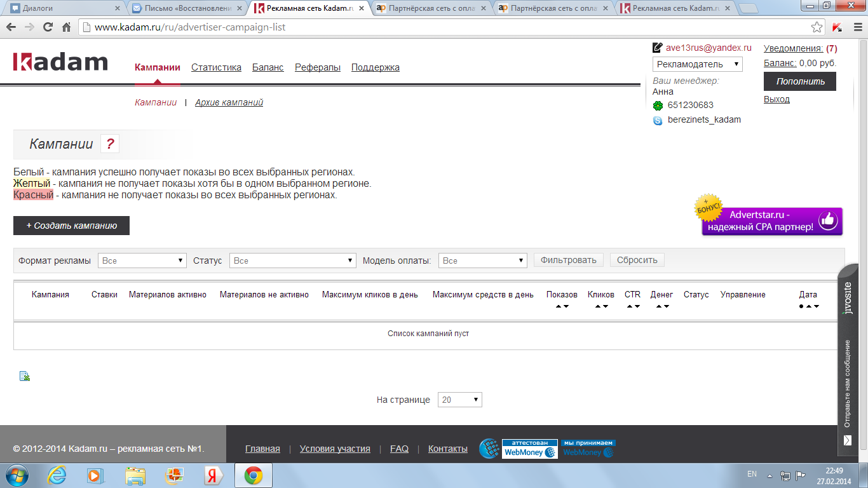This screenshot has width=868, height=488.
Task: Click the edit pencil icon next to email
Action: click(x=658, y=48)
